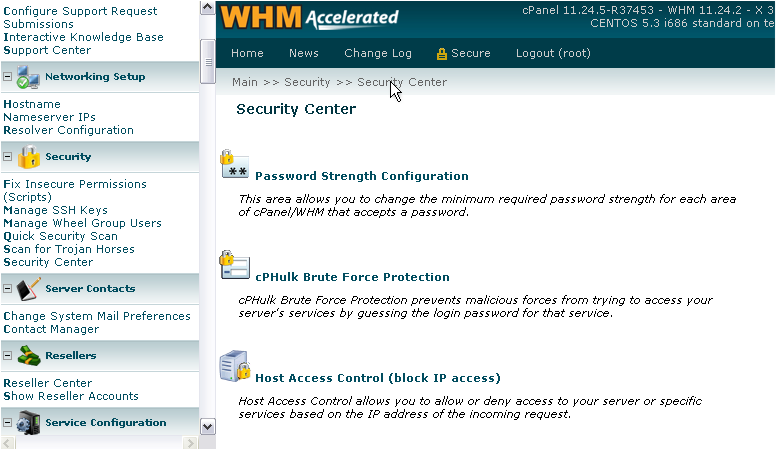This screenshot has width=776, height=450.
Task: Open the News menu item
Action: pyautogui.click(x=304, y=53)
